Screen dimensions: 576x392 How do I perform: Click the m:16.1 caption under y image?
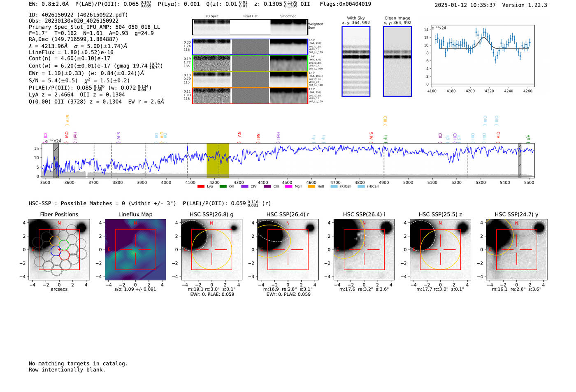(x=516, y=289)
